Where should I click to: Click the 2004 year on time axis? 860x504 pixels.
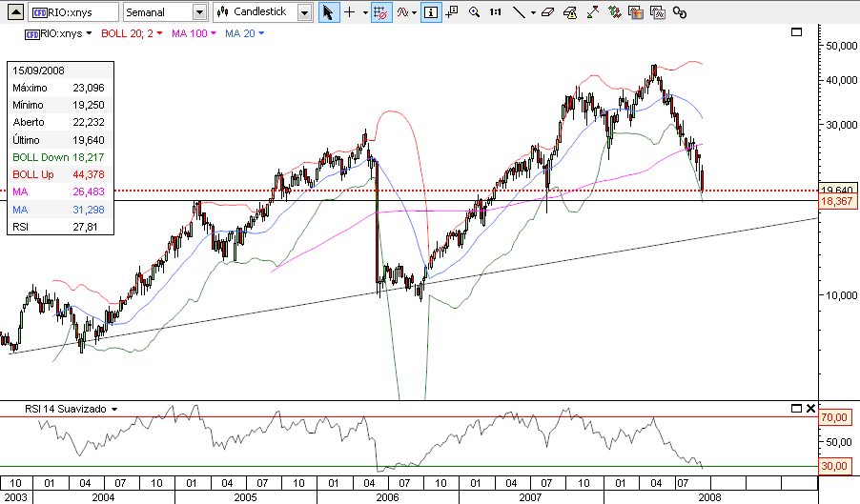[x=103, y=497]
